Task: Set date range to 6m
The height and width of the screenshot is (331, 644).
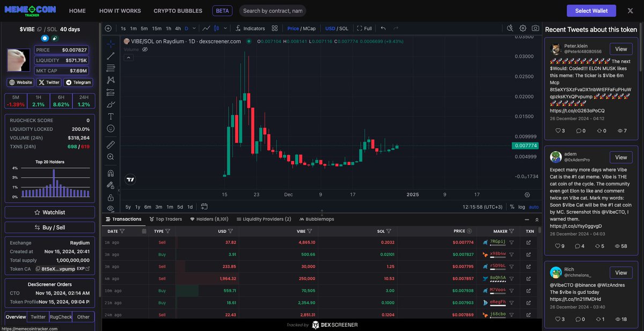Action: point(148,207)
